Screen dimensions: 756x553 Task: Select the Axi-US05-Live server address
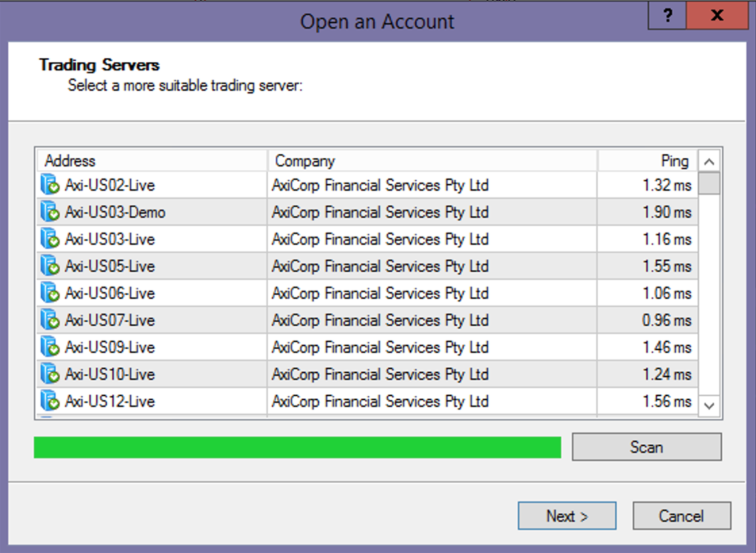pyautogui.click(x=110, y=266)
